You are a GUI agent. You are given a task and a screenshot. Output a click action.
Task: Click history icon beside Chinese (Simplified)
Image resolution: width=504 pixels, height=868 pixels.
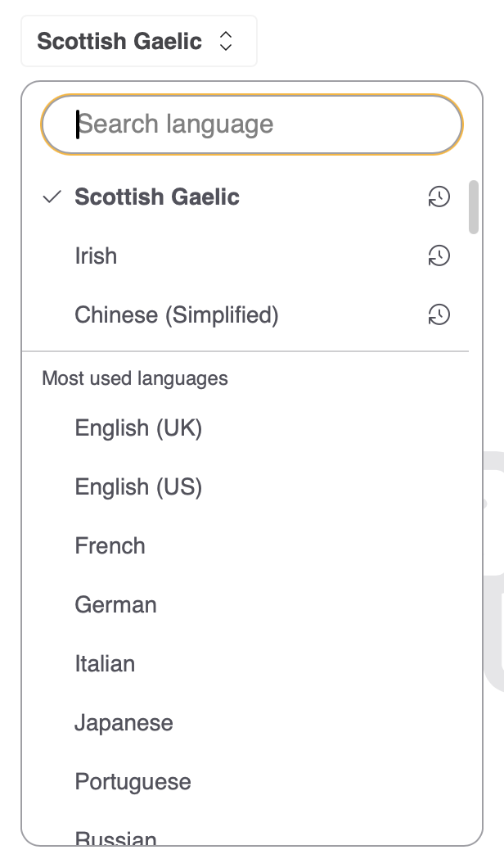click(439, 315)
